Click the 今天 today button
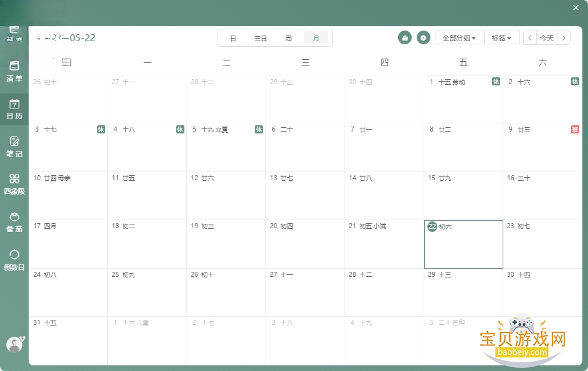The width and height of the screenshot is (588, 371). coord(547,38)
